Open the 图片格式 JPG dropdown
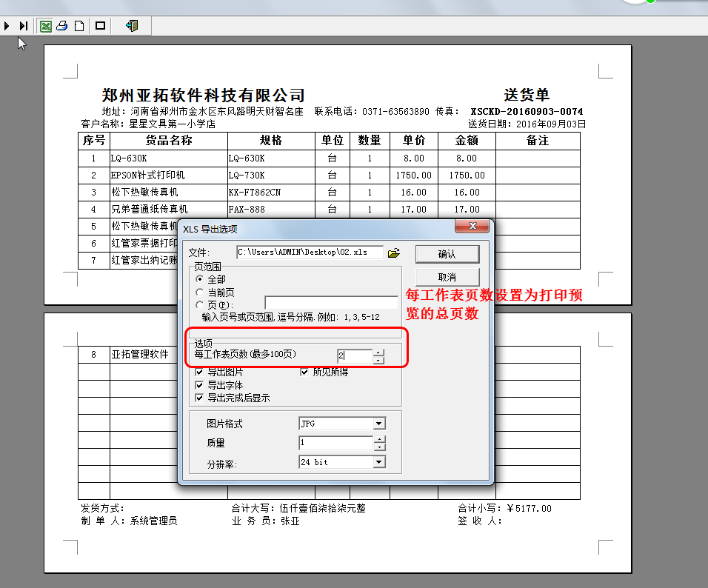 379,424
